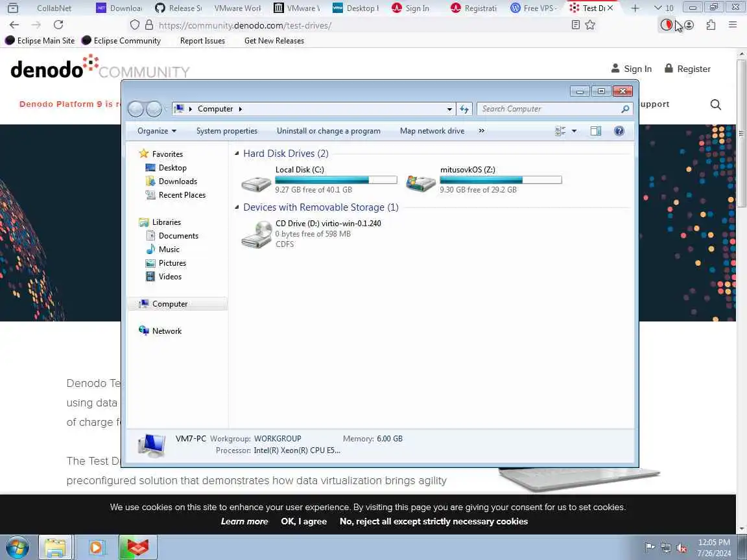Click mitusovkOS (Z:) usage bar

(x=501, y=180)
